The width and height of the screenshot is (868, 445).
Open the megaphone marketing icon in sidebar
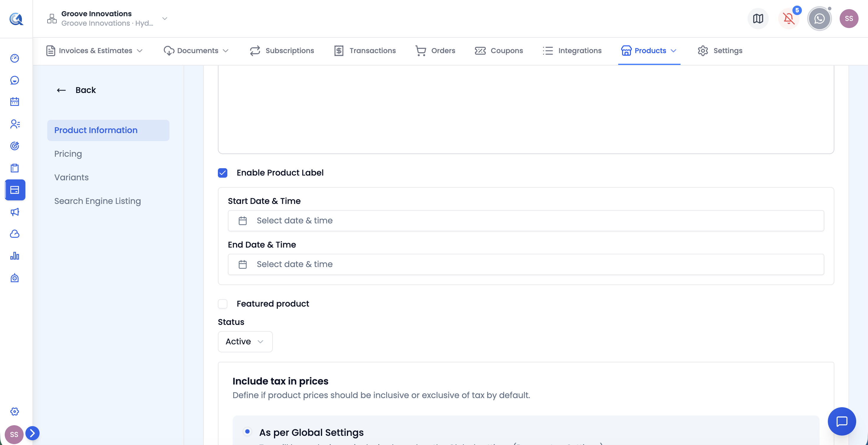click(14, 212)
